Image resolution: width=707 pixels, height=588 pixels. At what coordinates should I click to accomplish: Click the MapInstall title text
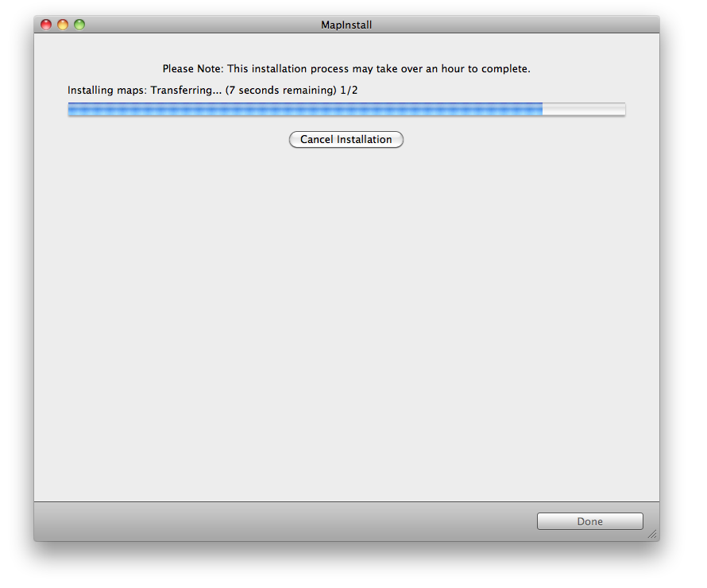[346, 25]
